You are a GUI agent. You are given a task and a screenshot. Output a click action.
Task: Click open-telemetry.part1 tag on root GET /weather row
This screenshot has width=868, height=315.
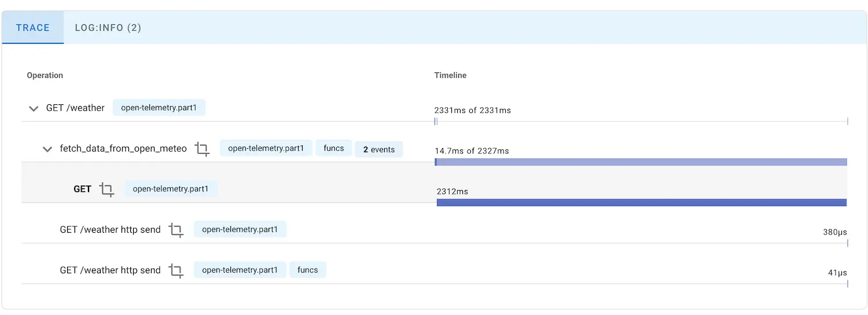[159, 108]
